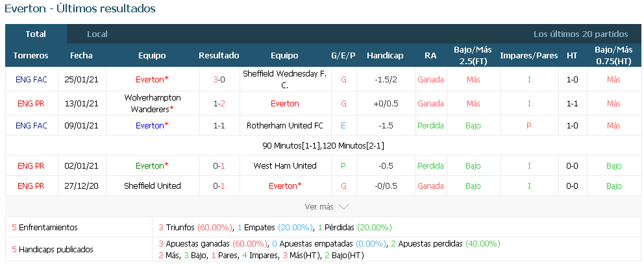Click ENG FAC tournament on 25/01/21 row
This screenshot has width=644, height=264.
click(x=31, y=80)
